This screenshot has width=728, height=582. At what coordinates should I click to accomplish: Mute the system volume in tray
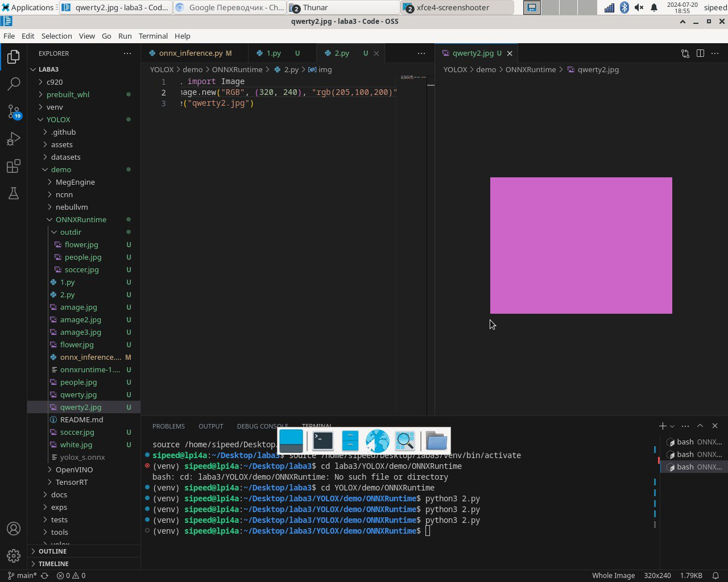639,7
